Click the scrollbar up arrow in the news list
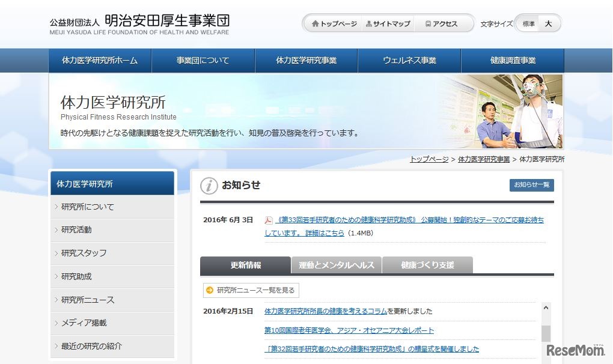This screenshot has width=613, height=364. point(546,307)
